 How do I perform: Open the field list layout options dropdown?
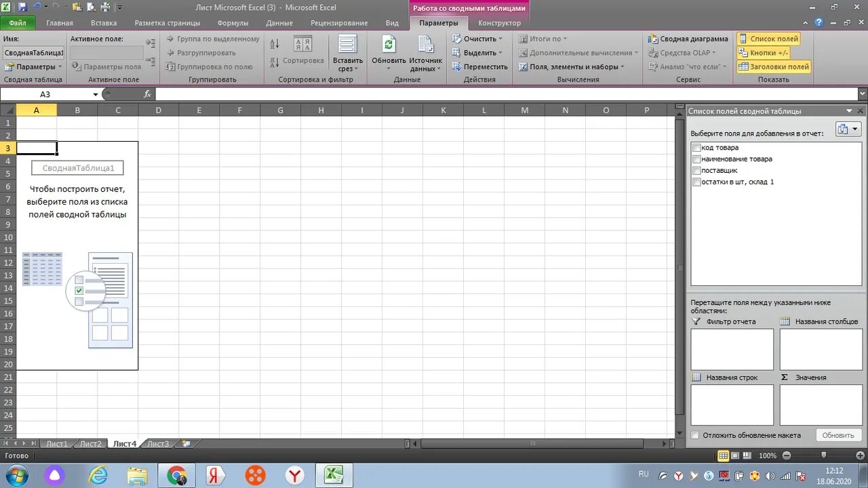[x=848, y=129]
